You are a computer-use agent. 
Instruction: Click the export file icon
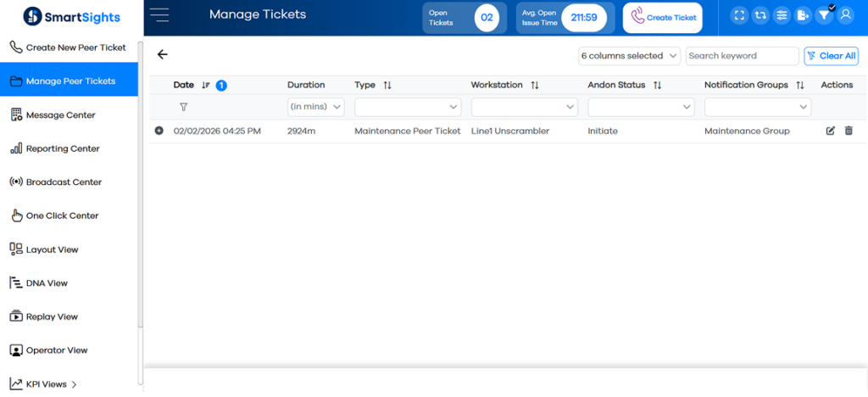point(803,16)
